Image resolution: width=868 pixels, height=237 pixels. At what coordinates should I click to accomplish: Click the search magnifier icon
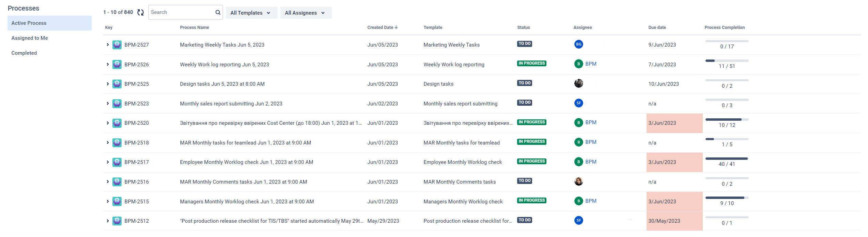click(x=218, y=13)
